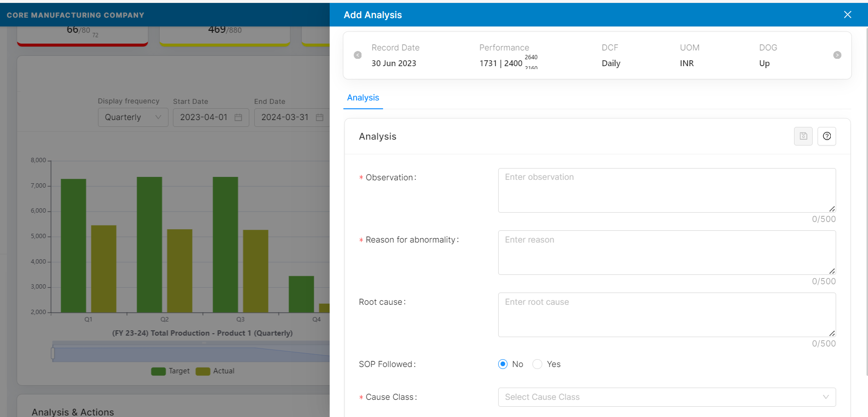Screen dimensions: 868x417
Task: Click the Q2 Actual olive bar
Action: (180, 271)
